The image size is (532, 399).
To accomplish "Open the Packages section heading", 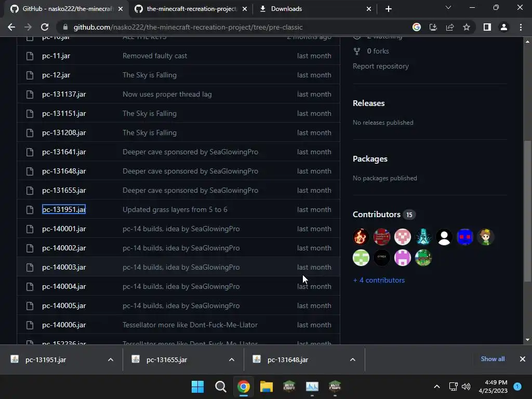I will (x=370, y=159).
